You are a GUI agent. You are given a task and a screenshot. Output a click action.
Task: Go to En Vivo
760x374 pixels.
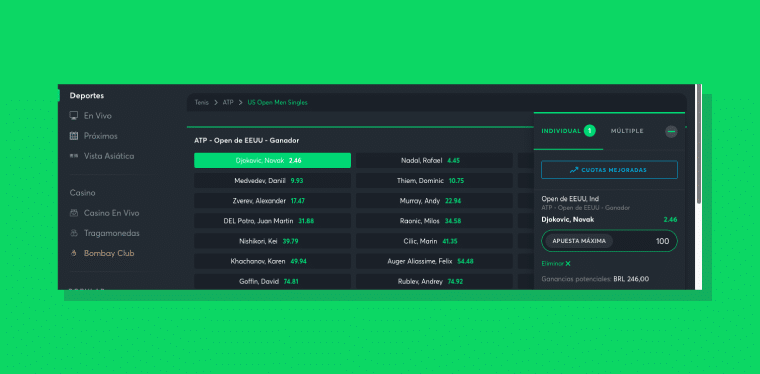97,116
